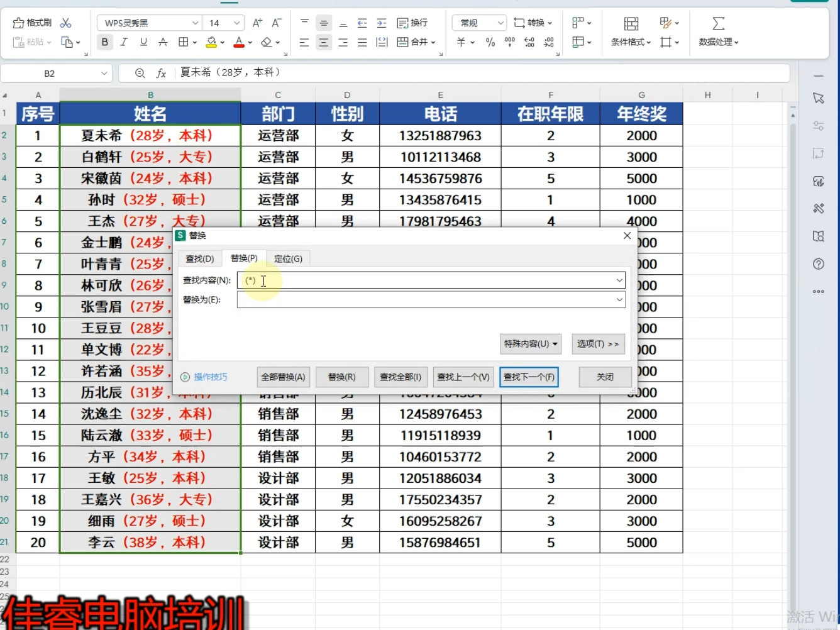Image resolution: width=840 pixels, height=630 pixels.
Task: Click the 关闭 button in dialog
Action: pyautogui.click(x=605, y=377)
